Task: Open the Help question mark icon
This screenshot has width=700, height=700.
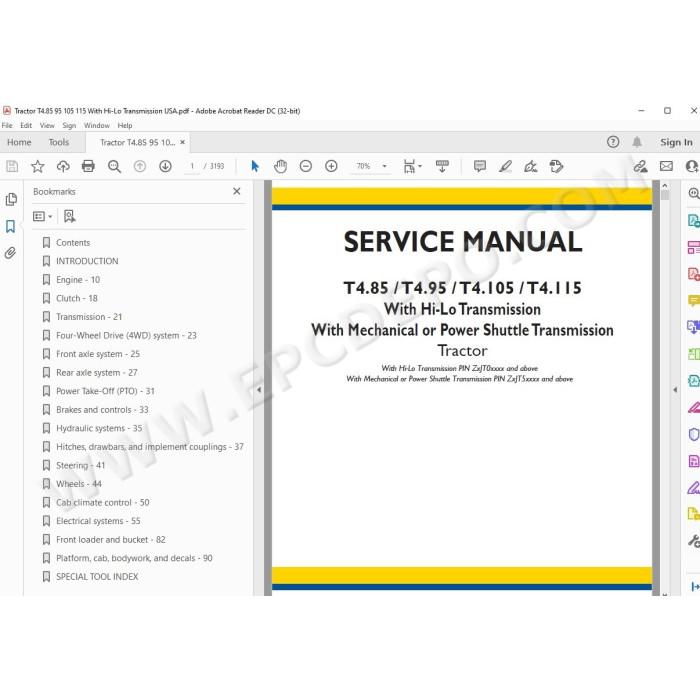Action: click(613, 142)
